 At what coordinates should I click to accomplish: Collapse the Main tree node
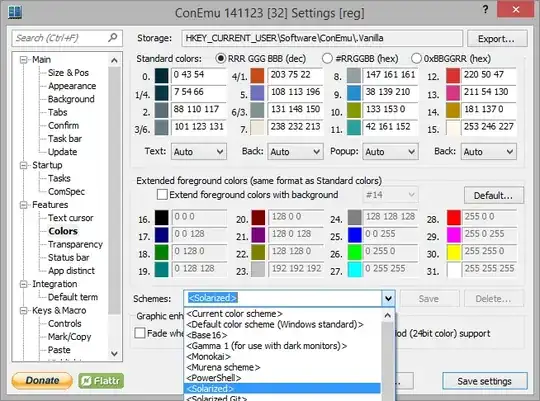point(23,60)
